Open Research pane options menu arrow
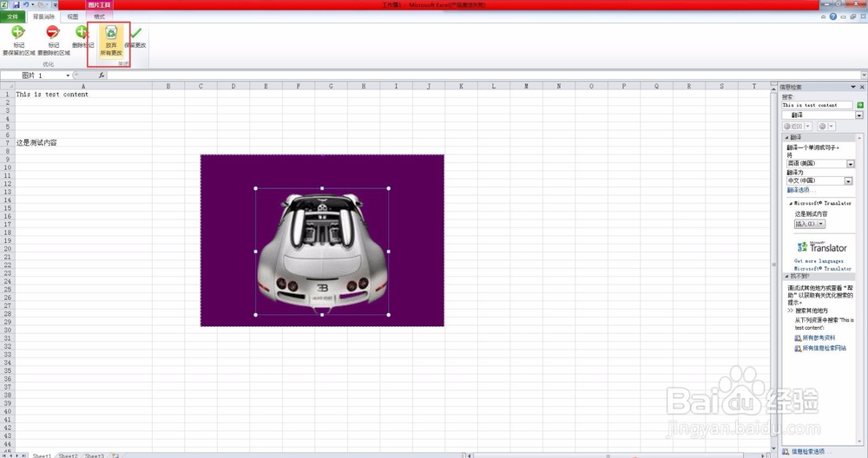 click(853, 87)
